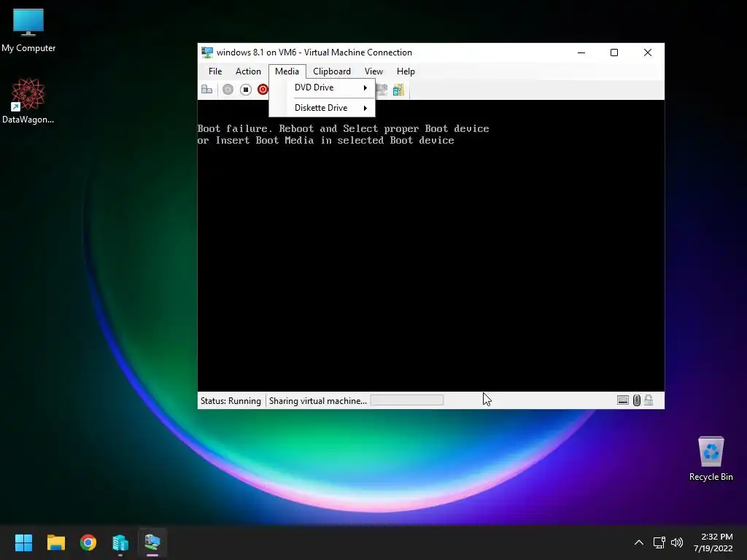
Task: Open the Help menu
Action: [406, 71]
